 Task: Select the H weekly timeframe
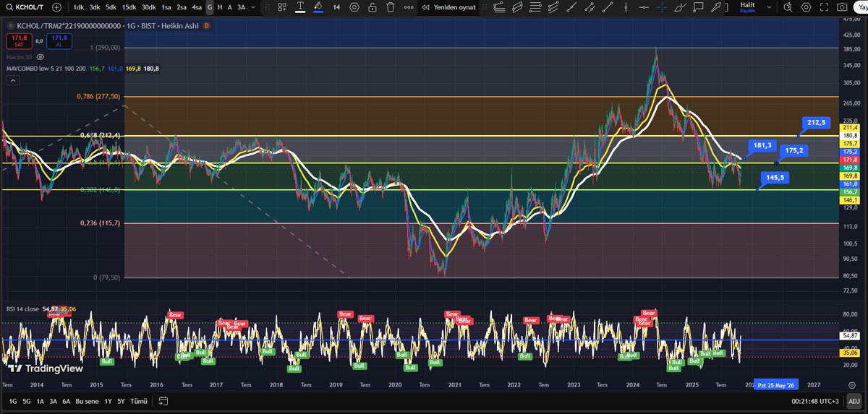[220, 7]
